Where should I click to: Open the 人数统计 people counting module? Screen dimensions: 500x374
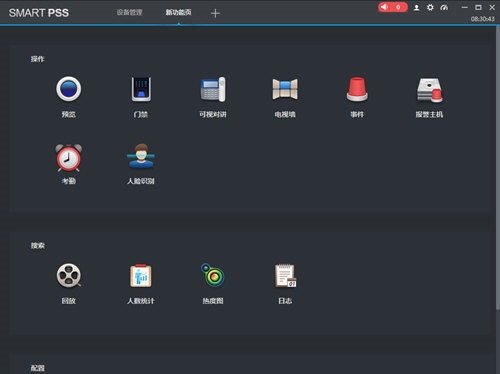[141, 276]
